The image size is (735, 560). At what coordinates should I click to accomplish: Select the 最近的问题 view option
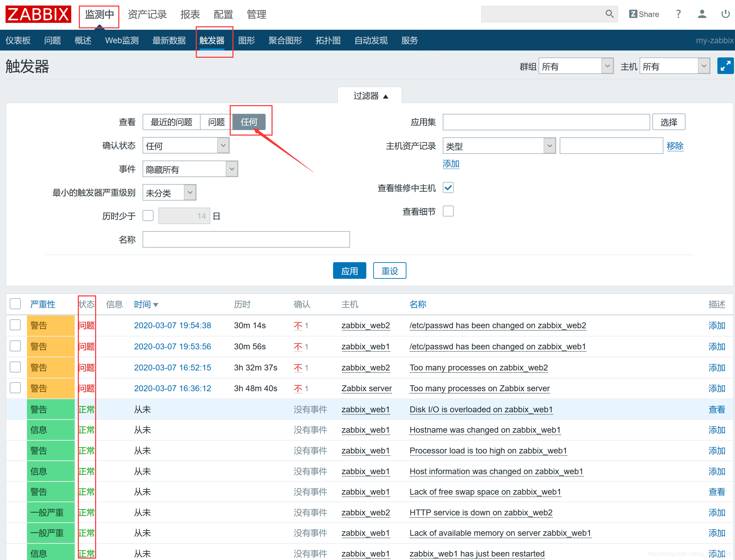pyautogui.click(x=172, y=122)
